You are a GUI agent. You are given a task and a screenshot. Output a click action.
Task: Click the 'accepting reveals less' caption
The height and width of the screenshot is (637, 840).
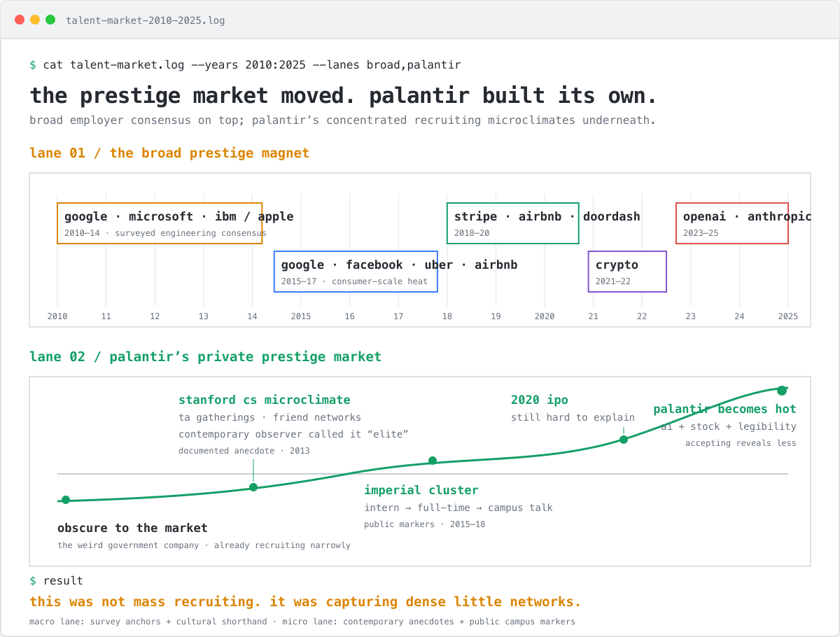pos(741,443)
